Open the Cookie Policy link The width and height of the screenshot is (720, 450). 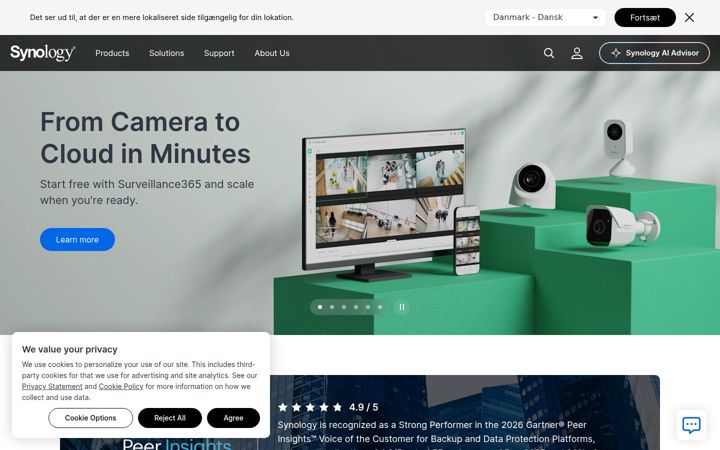pyautogui.click(x=121, y=387)
